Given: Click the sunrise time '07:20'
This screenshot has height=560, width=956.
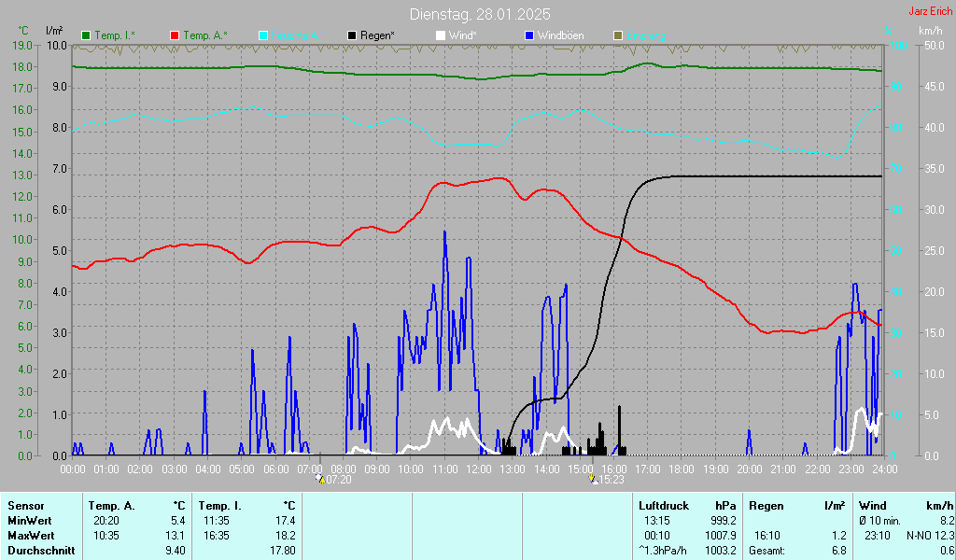Looking at the screenshot, I should 339,480.
